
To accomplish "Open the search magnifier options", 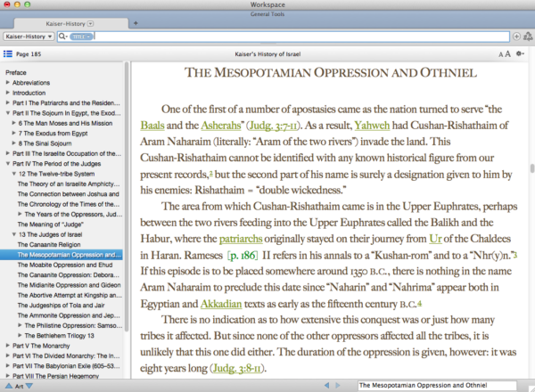I will coord(63,37).
